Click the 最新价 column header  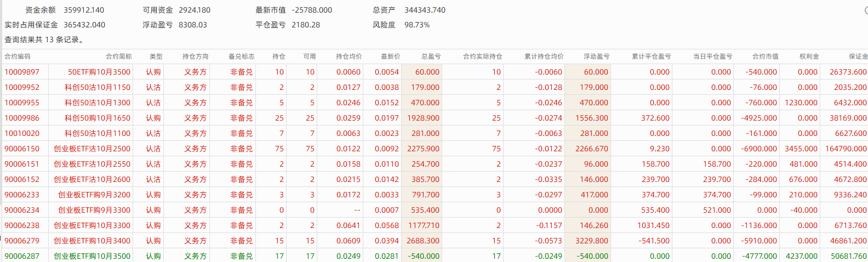(x=390, y=56)
